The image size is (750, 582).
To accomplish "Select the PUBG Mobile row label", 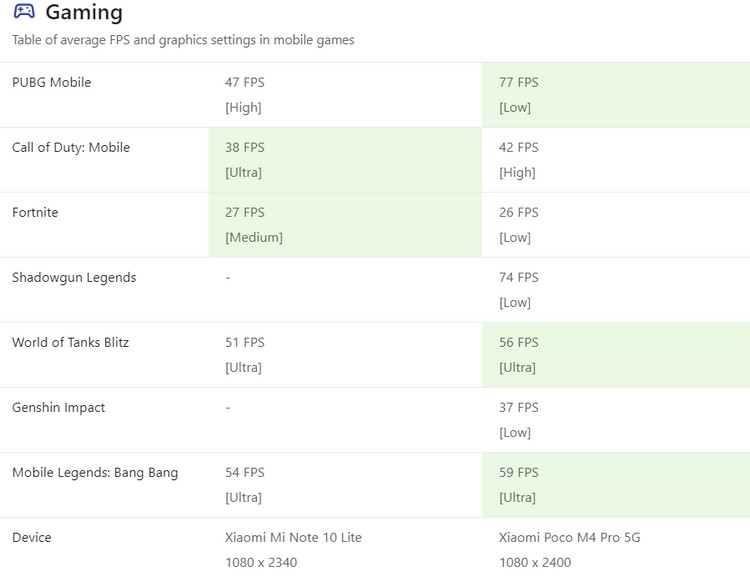I will point(51,82).
